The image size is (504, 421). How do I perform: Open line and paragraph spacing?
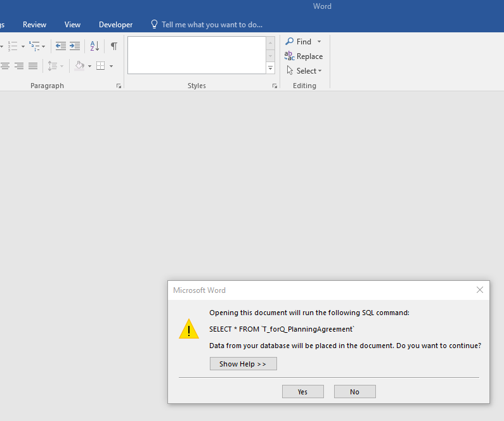coord(53,66)
